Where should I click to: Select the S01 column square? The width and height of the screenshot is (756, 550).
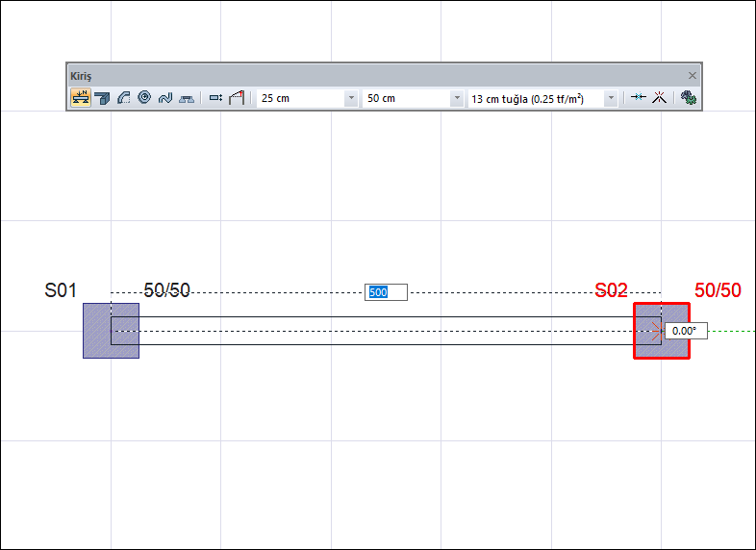pyautogui.click(x=111, y=331)
